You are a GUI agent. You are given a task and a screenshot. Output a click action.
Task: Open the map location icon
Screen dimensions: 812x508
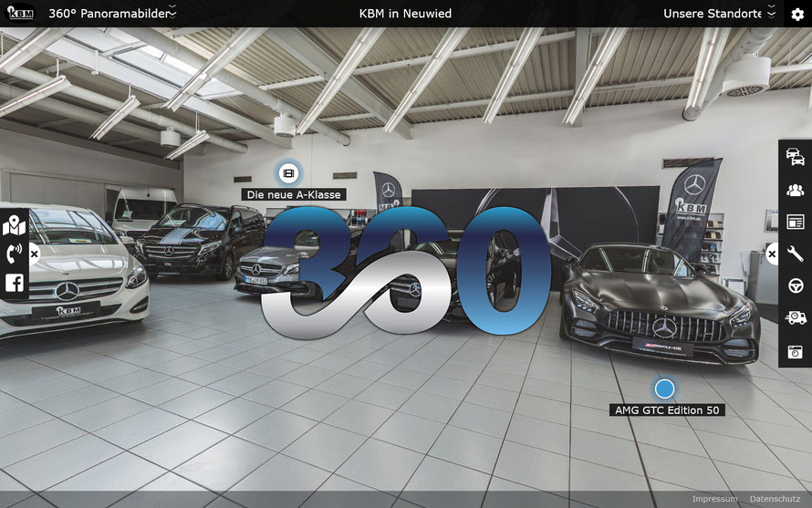[14, 226]
